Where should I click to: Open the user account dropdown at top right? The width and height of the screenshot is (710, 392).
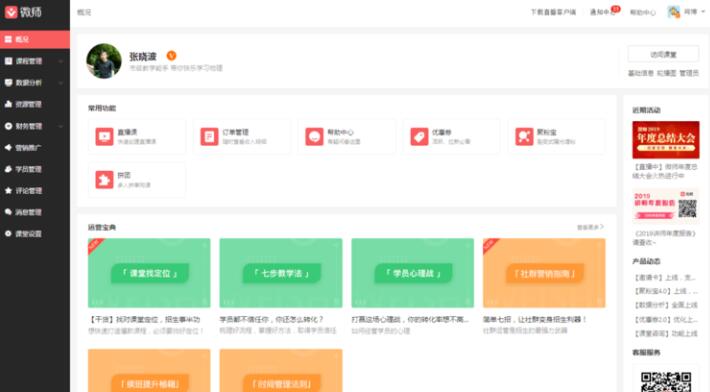click(x=686, y=12)
